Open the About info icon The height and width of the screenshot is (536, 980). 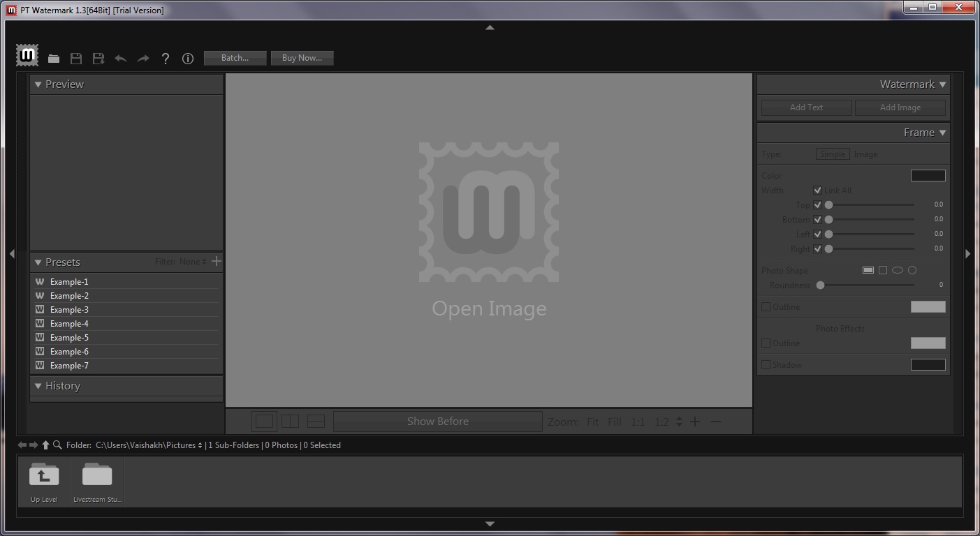(x=188, y=59)
